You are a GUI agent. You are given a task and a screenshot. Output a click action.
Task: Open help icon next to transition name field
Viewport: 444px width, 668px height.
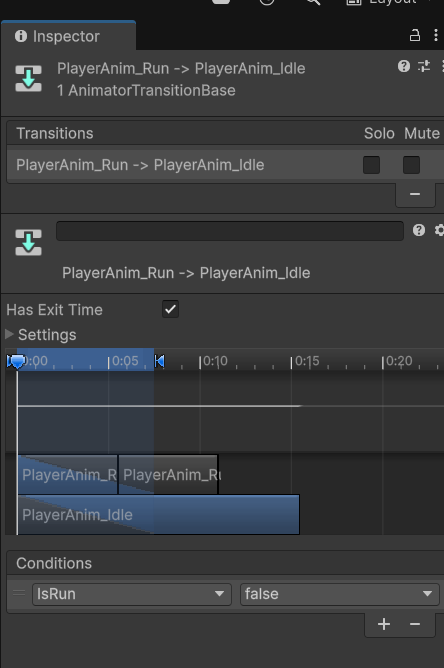419,230
